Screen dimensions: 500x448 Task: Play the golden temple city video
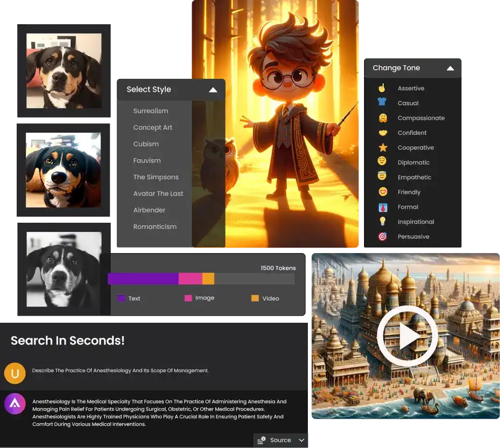click(x=407, y=336)
